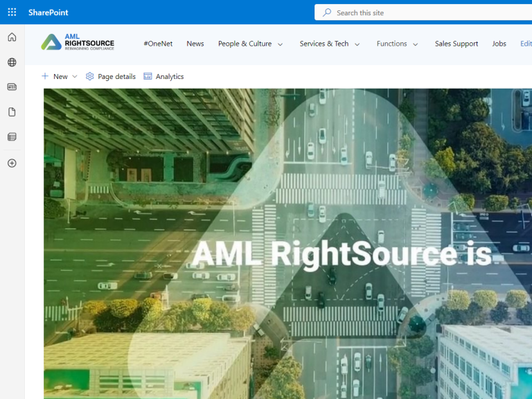Click the Edit navigation link
Screen dimensions: 532x399
pos(526,44)
